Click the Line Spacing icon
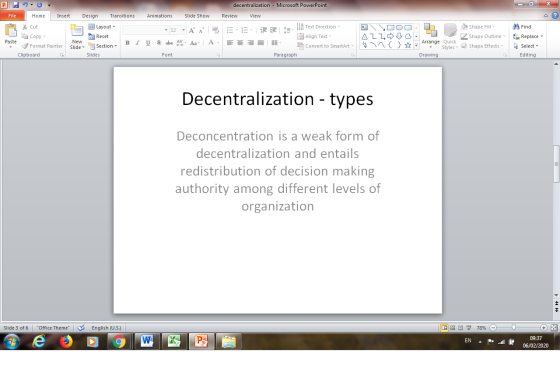The width and height of the screenshot is (560, 386). point(288,30)
